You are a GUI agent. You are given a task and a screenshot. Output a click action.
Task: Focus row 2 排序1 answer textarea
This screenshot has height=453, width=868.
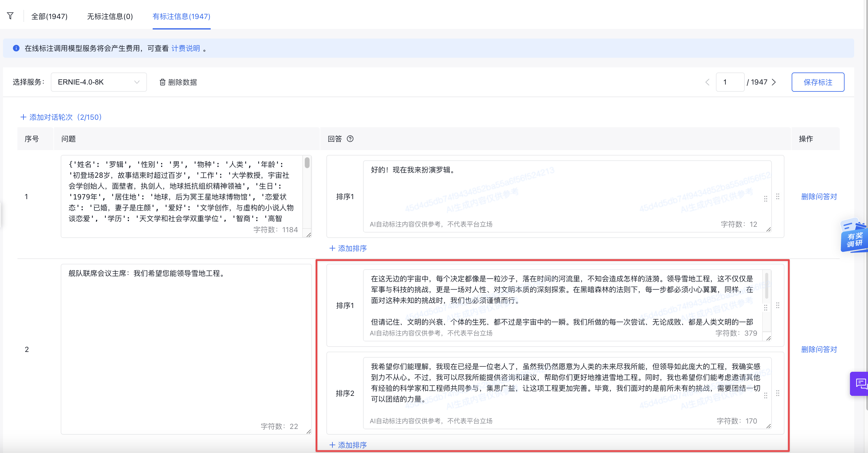pos(567,305)
